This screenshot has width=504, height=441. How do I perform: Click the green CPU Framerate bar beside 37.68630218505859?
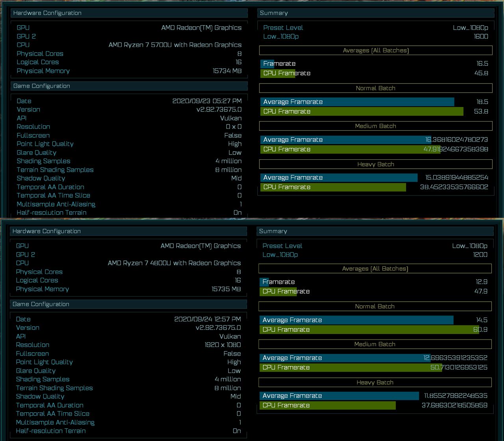(x=328, y=405)
